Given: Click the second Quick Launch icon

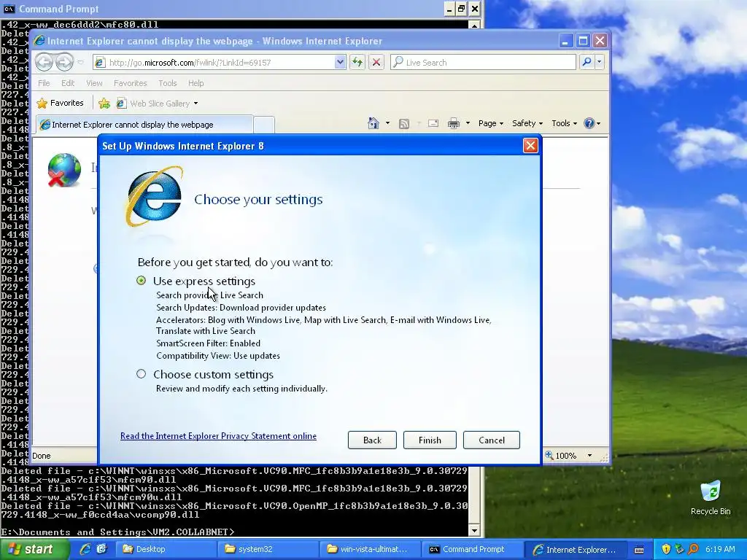Looking at the screenshot, I should [101, 549].
